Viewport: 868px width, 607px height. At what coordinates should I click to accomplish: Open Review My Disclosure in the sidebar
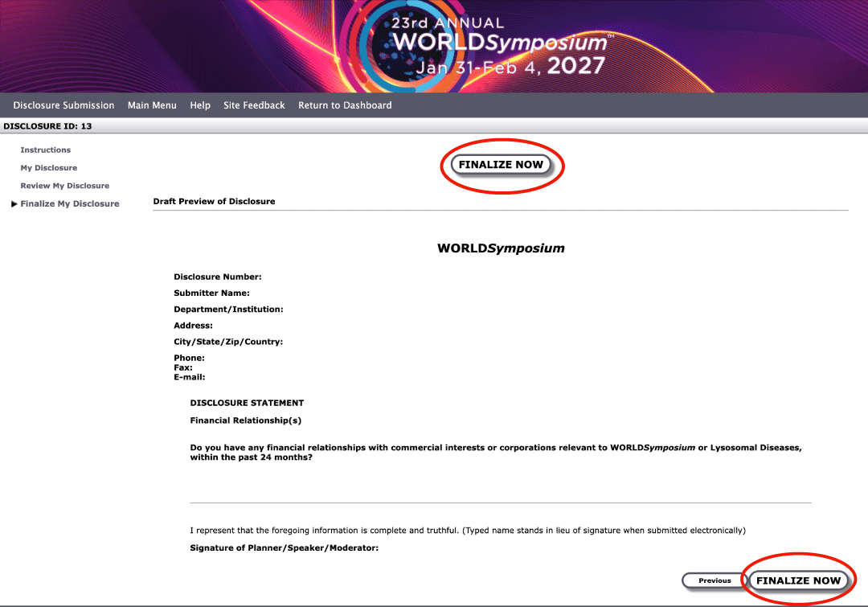click(65, 186)
